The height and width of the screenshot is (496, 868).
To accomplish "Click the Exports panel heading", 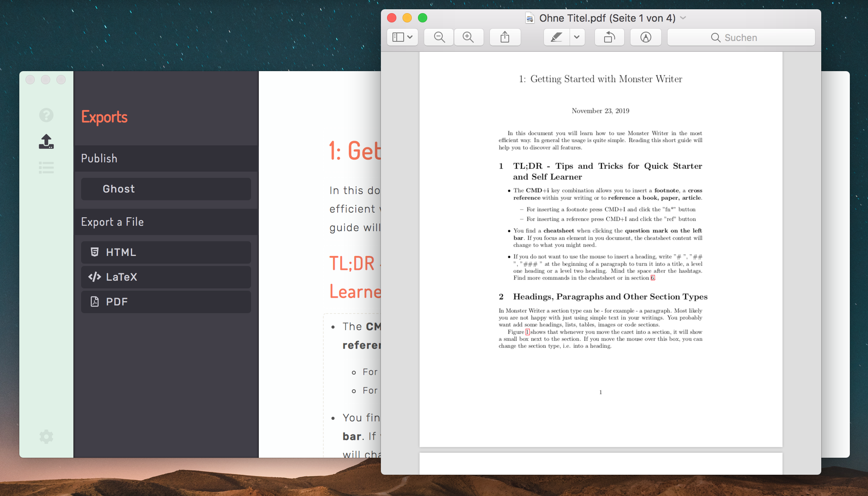I will point(104,117).
